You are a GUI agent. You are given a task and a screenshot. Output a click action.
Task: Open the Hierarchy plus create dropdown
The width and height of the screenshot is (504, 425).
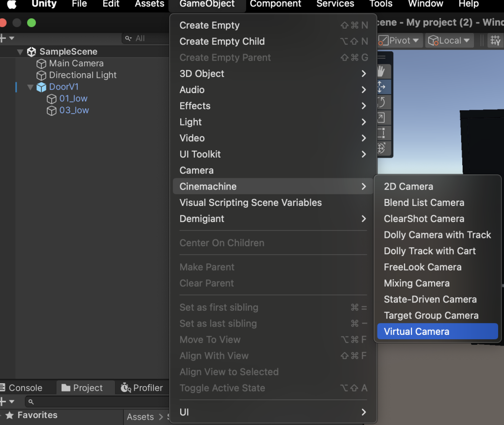pos(7,38)
